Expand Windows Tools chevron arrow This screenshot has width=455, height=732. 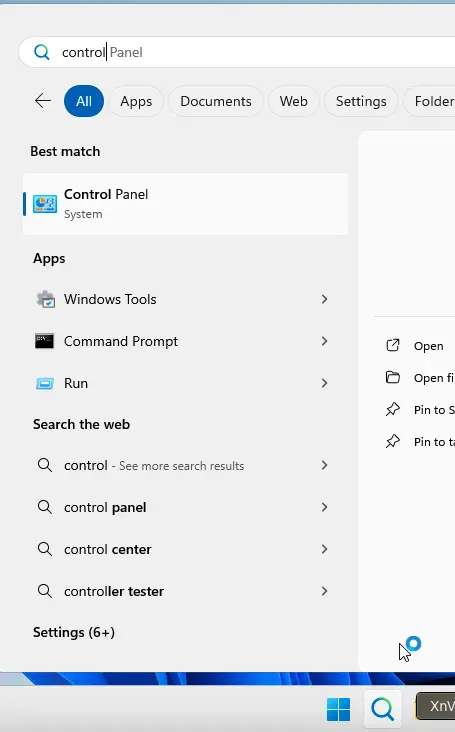point(324,299)
